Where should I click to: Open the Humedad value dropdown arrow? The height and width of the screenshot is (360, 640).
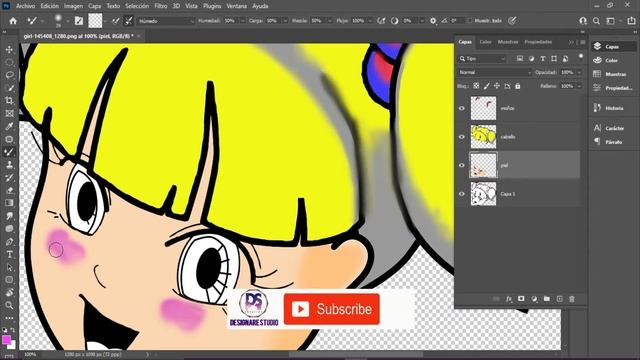pyautogui.click(x=242, y=21)
